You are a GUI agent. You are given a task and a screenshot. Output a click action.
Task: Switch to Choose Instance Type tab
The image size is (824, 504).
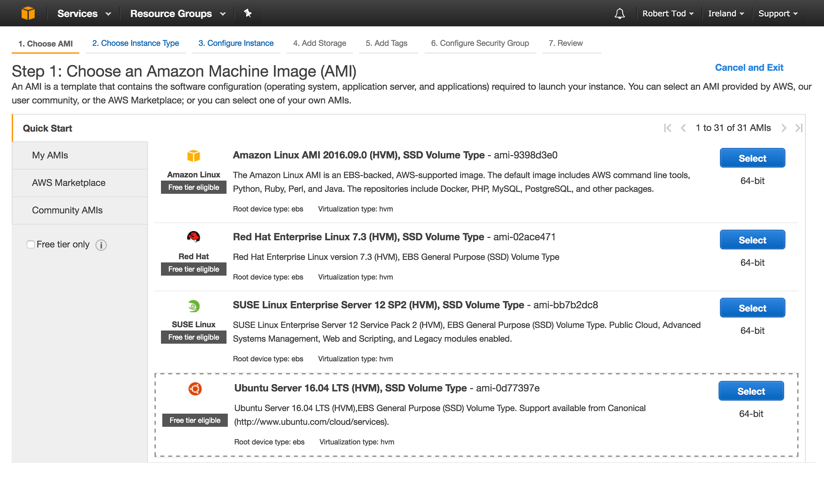pos(136,43)
